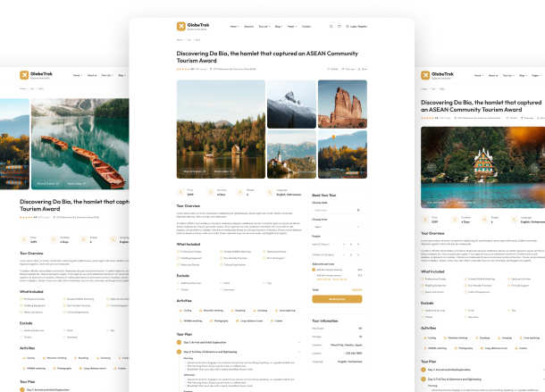Open the Tour List menu in the center header
Image resolution: width=545 pixels, height=392 pixels.
pyautogui.click(x=264, y=27)
